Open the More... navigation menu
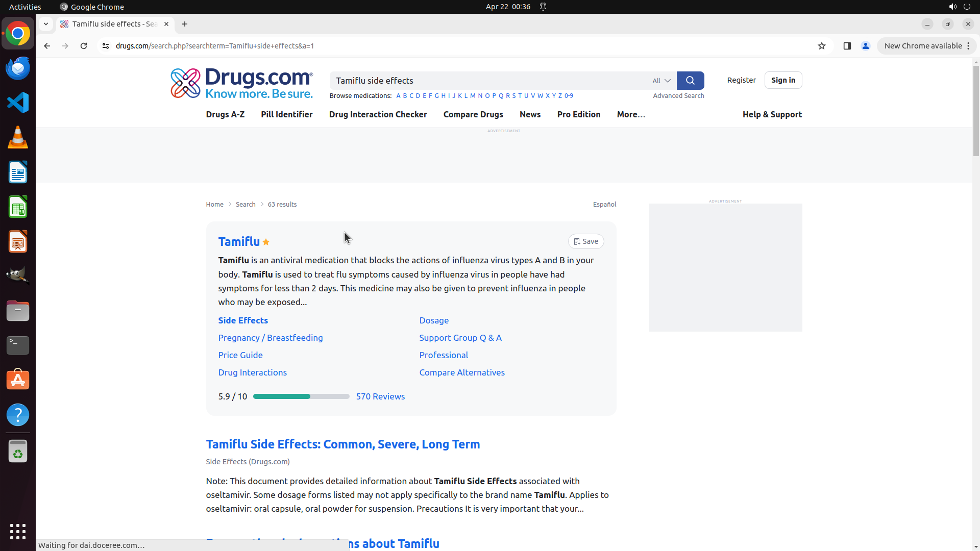 (631, 114)
